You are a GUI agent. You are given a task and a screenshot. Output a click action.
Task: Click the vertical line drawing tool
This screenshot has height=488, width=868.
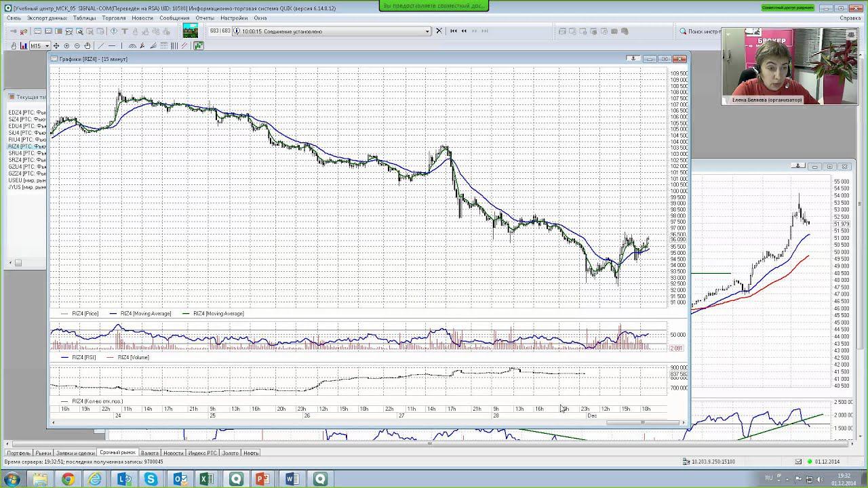point(121,45)
